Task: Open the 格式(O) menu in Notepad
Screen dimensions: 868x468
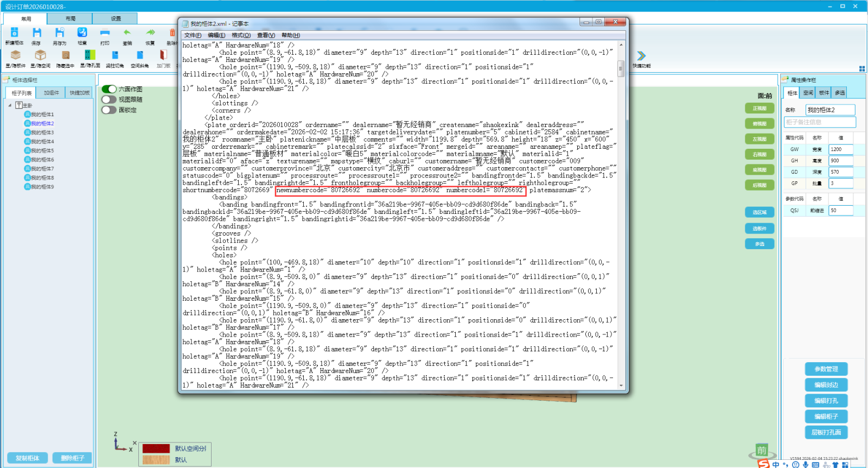Action: (x=241, y=35)
